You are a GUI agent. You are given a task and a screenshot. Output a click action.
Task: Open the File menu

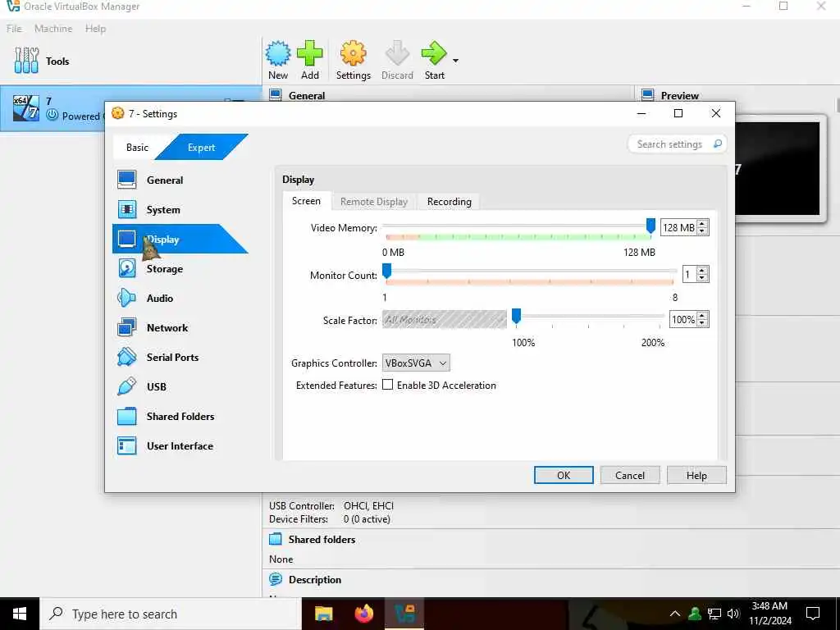coord(14,29)
